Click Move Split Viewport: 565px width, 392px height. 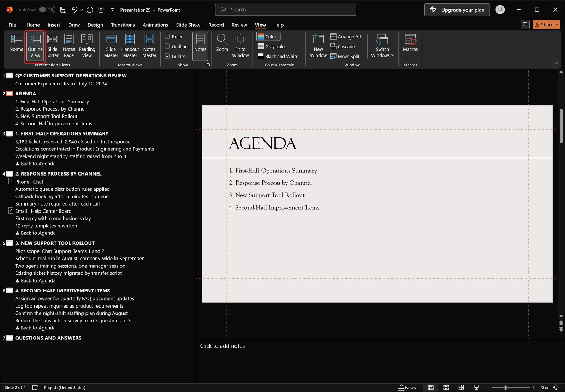345,56
